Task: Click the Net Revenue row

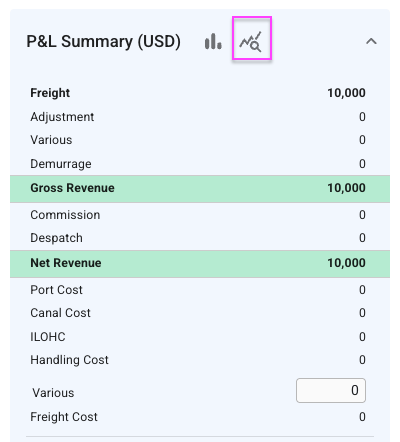Action: (200, 264)
